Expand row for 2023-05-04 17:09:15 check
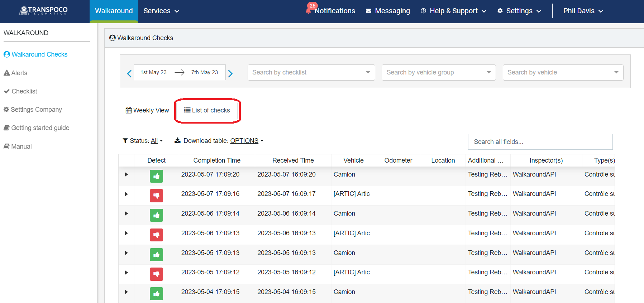Image resolution: width=644 pixels, height=303 pixels. coord(126,292)
